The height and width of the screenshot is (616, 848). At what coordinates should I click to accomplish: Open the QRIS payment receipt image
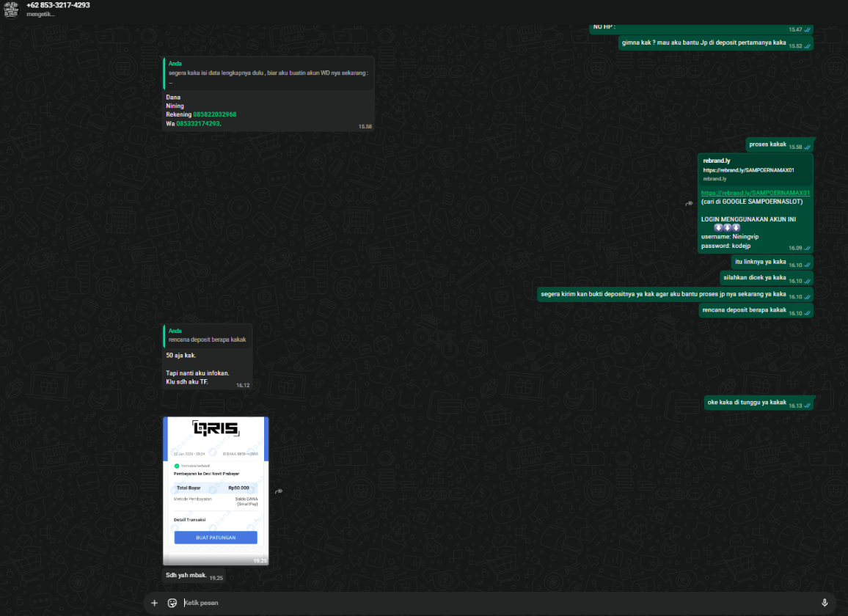coord(216,491)
